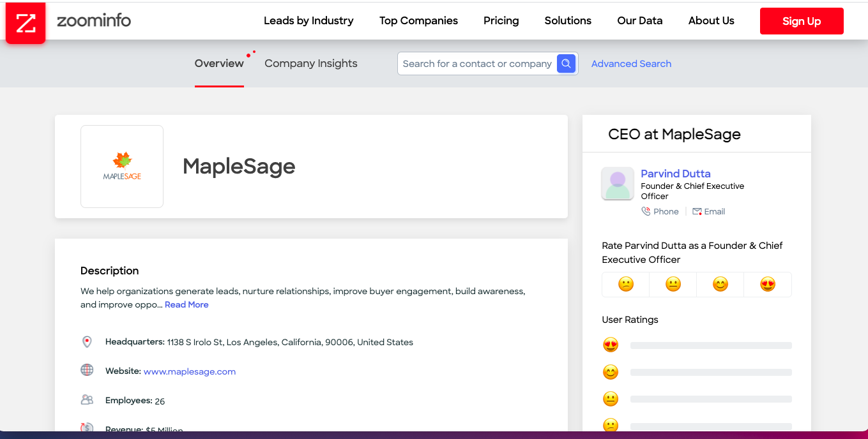Image resolution: width=868 pixels, height=439 pixels.
Task: Rate CEO with the heart-eyes emoji
Action: (x=768, y=285)
